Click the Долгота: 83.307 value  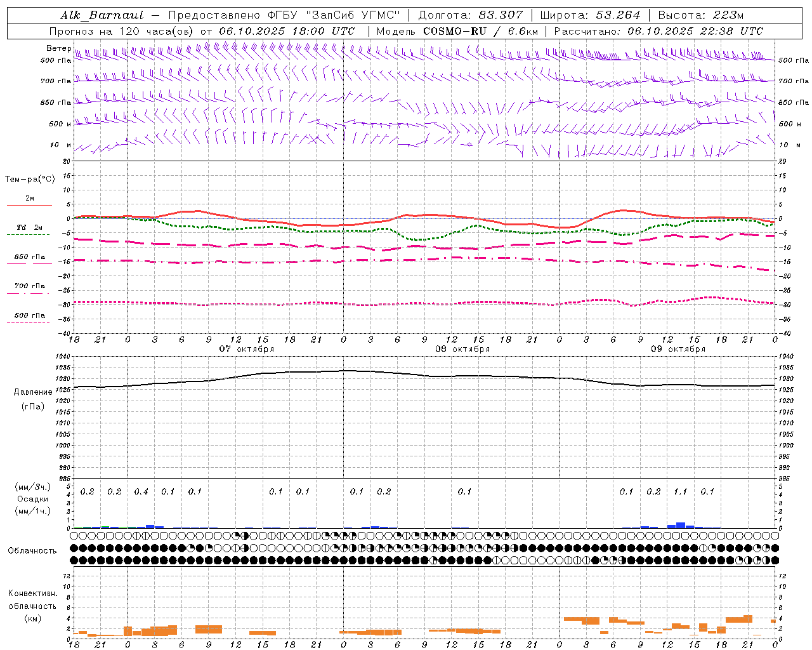pos(471,15)
